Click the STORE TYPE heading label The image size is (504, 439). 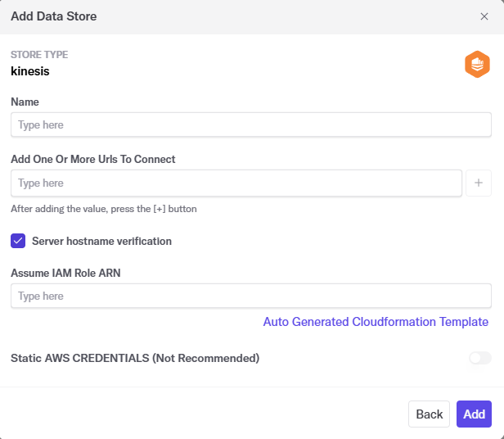coord(39,55)
